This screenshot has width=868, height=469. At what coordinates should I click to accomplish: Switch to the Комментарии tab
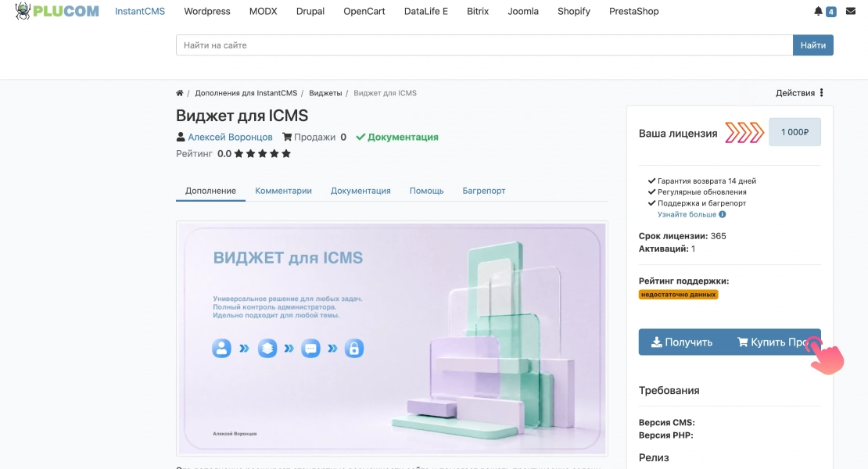[283, 191]
